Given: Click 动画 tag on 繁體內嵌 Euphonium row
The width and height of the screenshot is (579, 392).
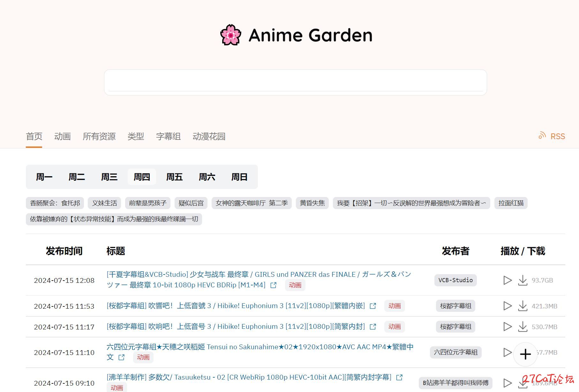Looking at the screenshot, I should (395, 306).
